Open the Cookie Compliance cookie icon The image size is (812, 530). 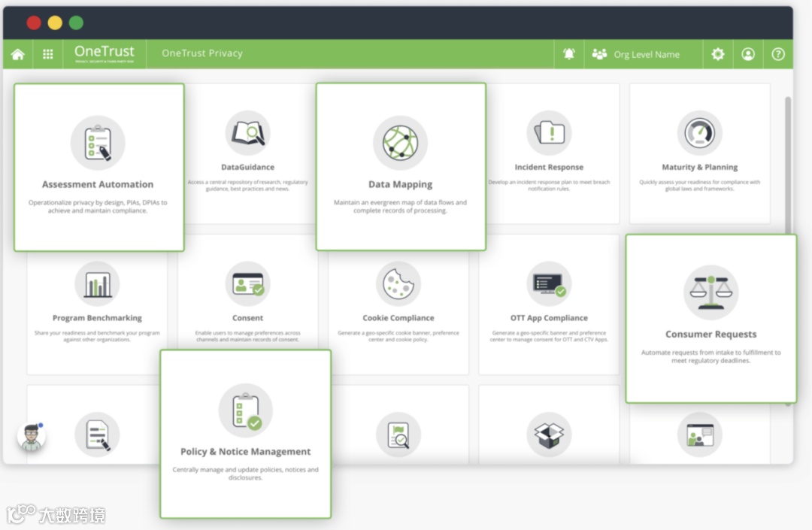398,283
